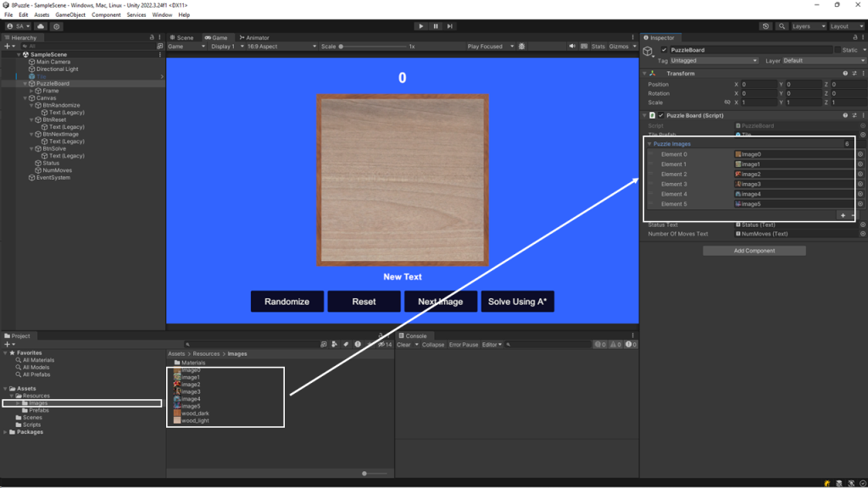Open Undo History from the top toolbar
Screen dimensions: 868x488
(x=766, y=26)
